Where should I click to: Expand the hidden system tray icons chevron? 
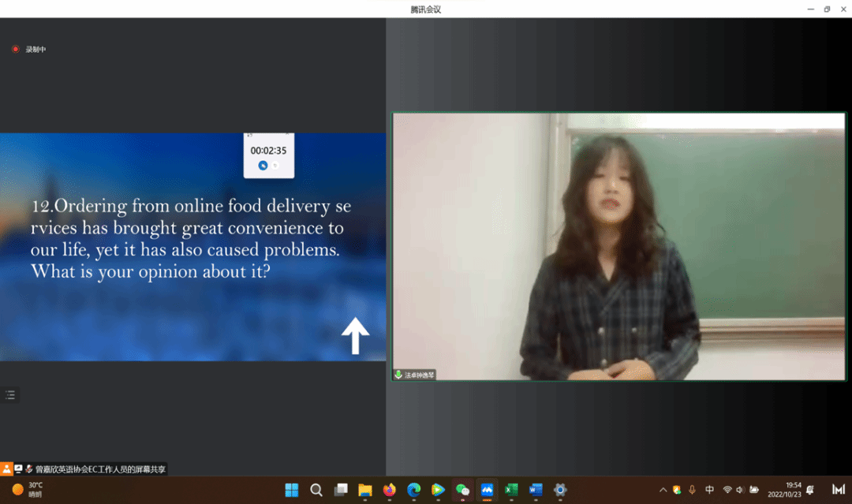[663, 490]
